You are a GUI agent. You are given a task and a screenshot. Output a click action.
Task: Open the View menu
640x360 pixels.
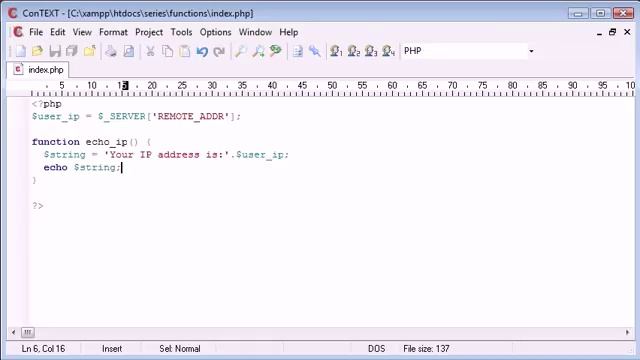click(x=82, y=32)
